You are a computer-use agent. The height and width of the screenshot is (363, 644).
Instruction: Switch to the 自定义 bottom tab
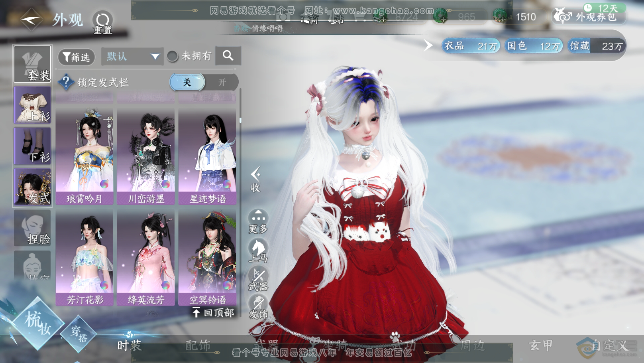[609, 345]
